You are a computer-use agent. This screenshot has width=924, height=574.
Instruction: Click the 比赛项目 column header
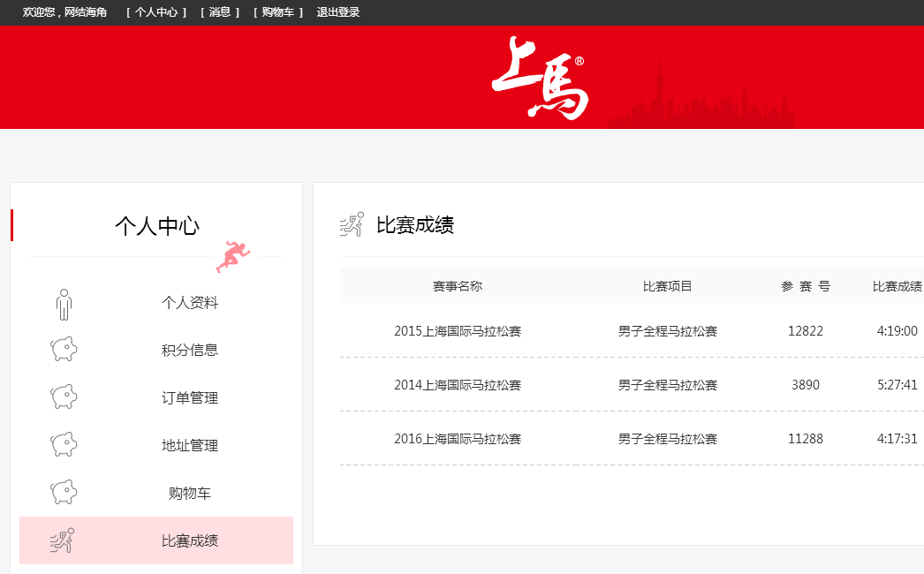(x=667, y=286)
